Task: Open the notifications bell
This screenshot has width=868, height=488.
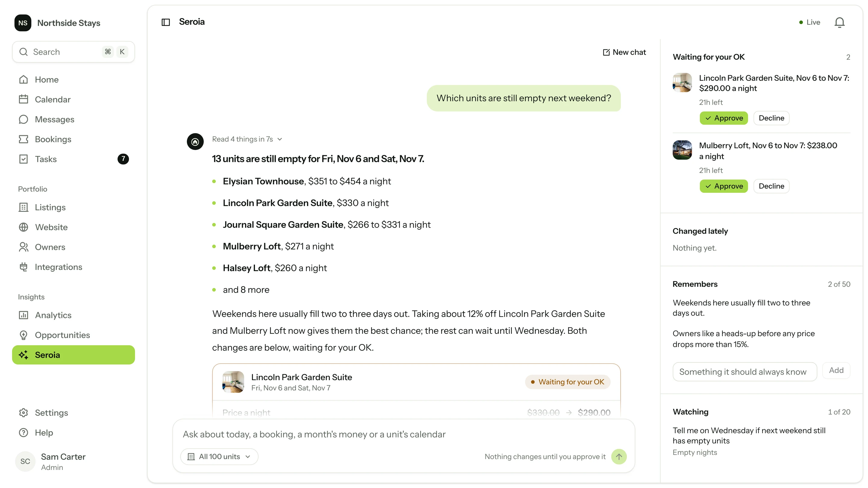Action: [839, 22]
